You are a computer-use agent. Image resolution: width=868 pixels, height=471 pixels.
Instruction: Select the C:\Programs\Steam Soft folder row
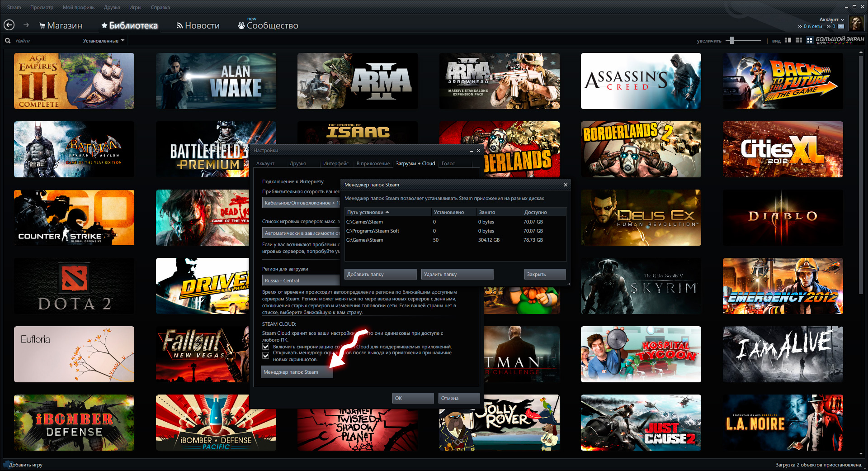coord(456,231)
